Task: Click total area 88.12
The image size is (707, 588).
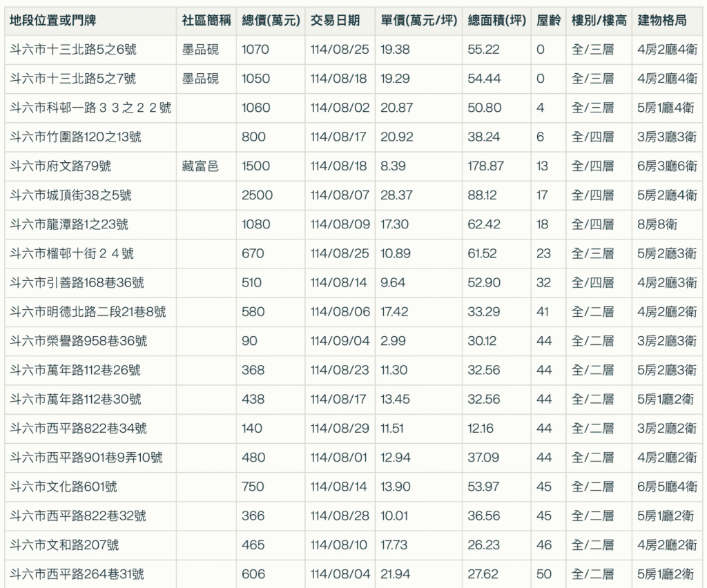Action: point(482,195)
